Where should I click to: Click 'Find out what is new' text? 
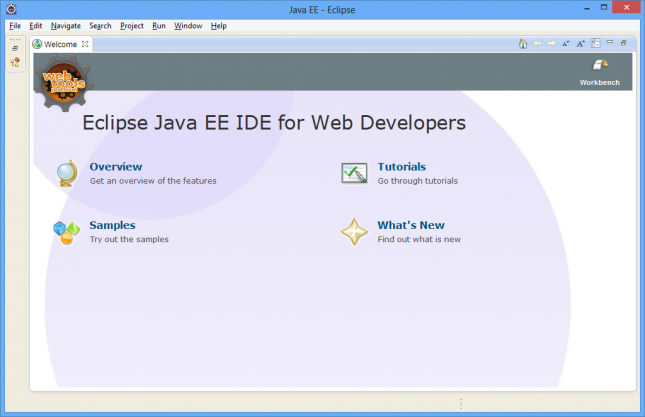[x=419, y=239]
